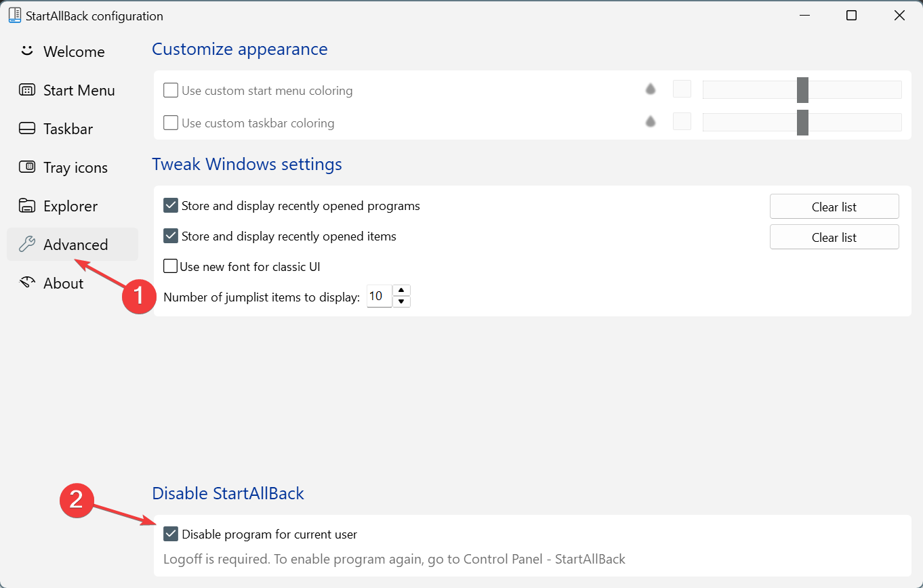Decrease the number of jumplist items with down arrow
The image size is (923, 588).
coord(402,301)
